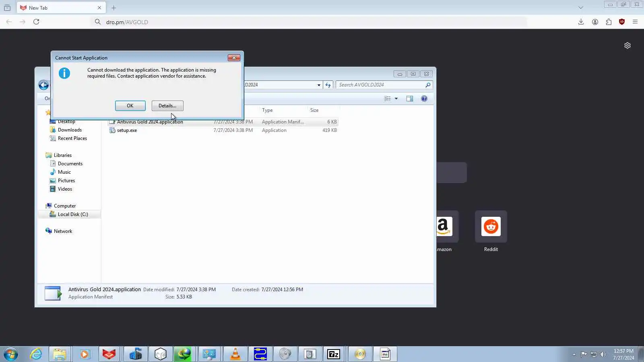
Task: Open the Action Center flag icon
Action: tap(584, 354)
